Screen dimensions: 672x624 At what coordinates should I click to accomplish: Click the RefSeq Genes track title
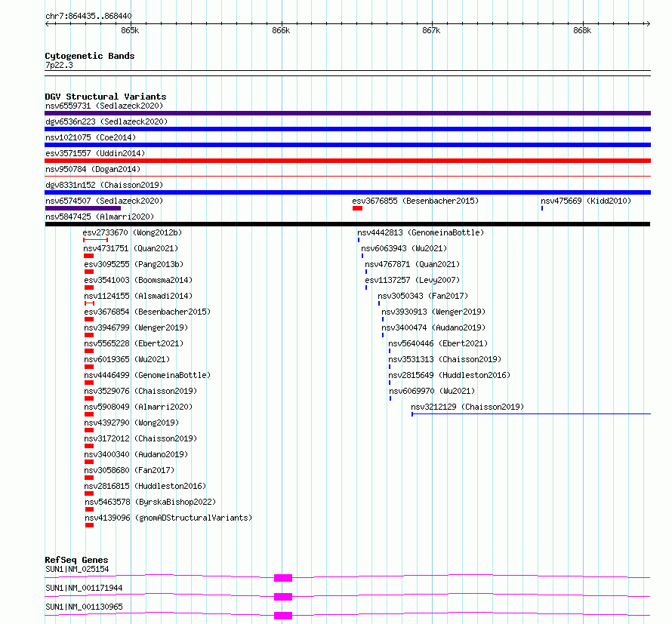[x=76, y=560]
